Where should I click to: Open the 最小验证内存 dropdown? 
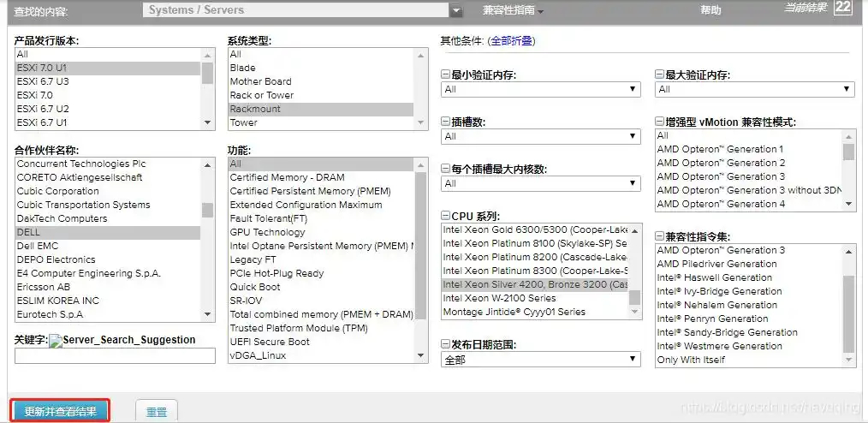point(541,89)
